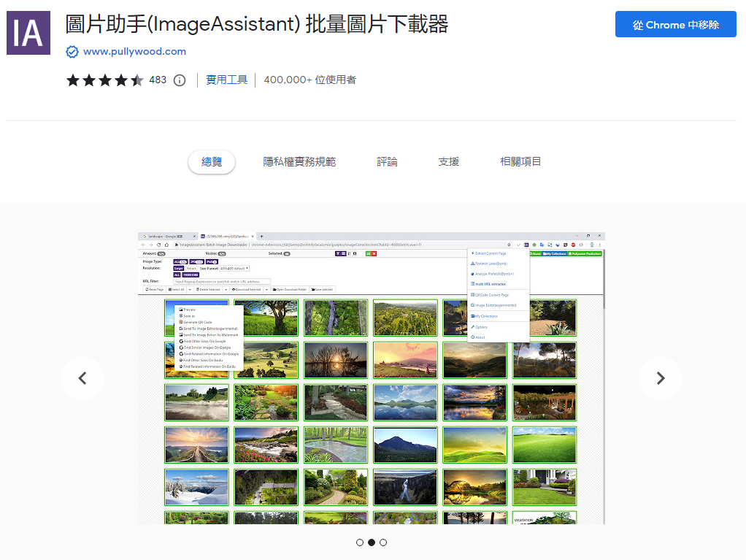Viewport: 746px width, 560px height.
Task: Click the 從 Chrome 中移除 button
Action: 675,25
